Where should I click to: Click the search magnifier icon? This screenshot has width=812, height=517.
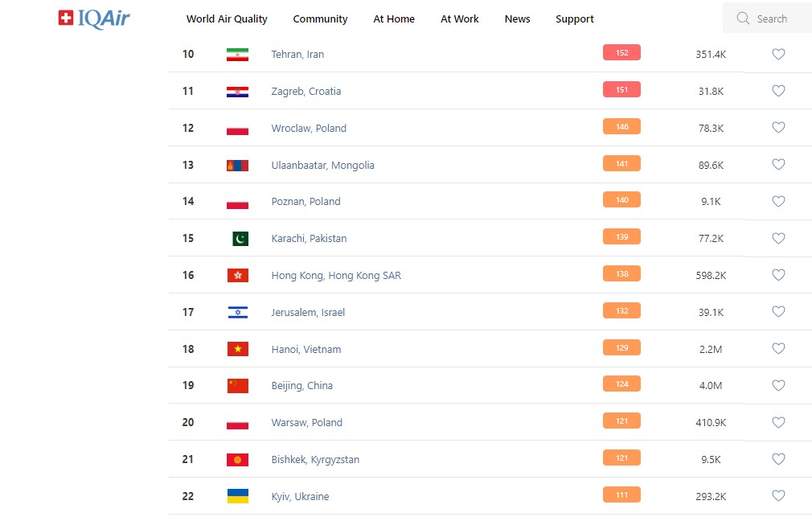[743, 18]
